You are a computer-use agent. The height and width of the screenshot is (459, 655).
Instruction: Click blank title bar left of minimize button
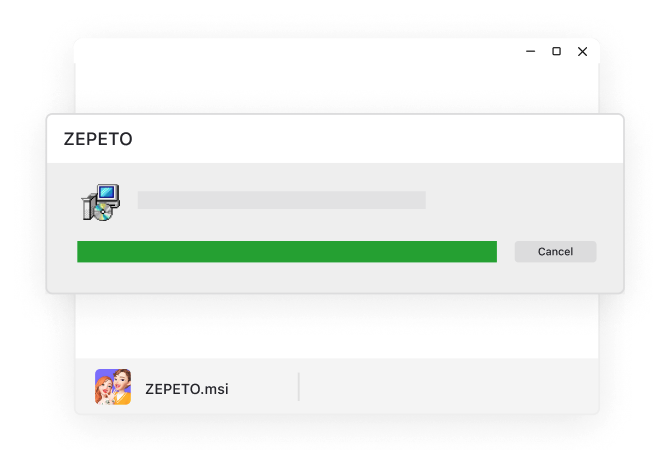click(x=292, y=51)
